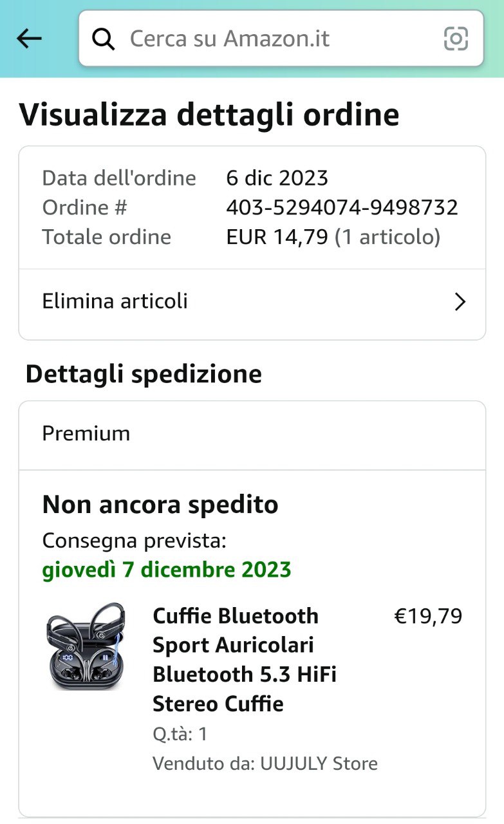This screenshot has width=504, height=824.
Task: Tap the Dettagli spedizione section heading
Action: (144, 374)
